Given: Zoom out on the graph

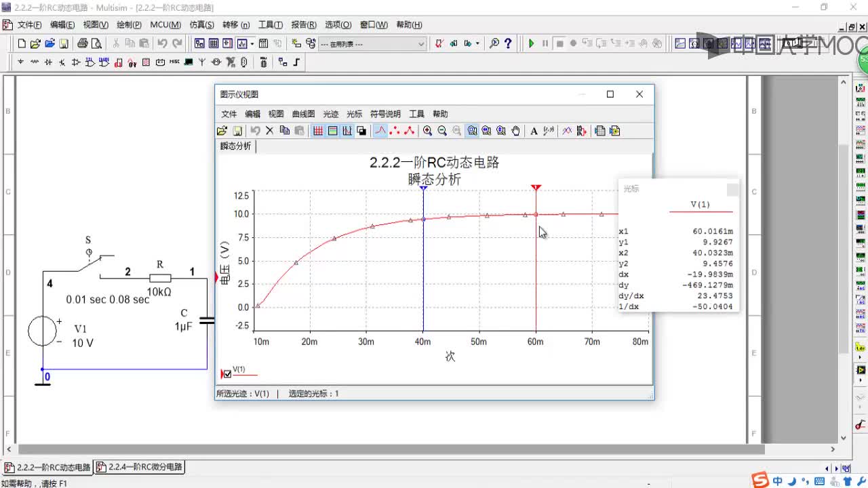Looking at the screenshot, I should 442,131.
